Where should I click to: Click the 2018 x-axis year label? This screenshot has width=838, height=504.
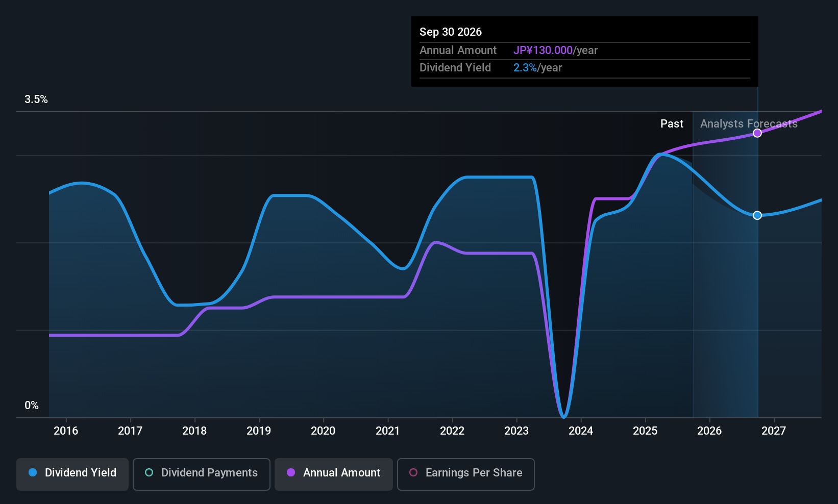coord(194,431)
